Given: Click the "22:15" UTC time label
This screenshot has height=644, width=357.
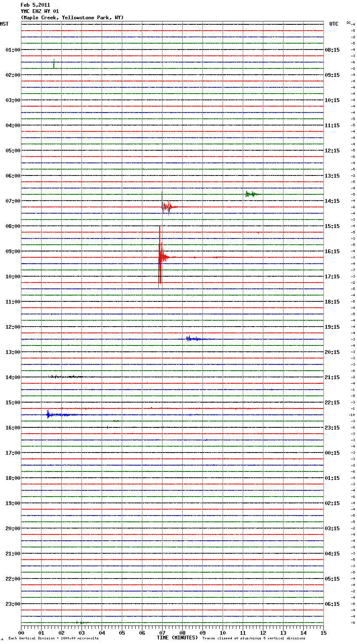Looking at the screenshot, I should point(332,403).
